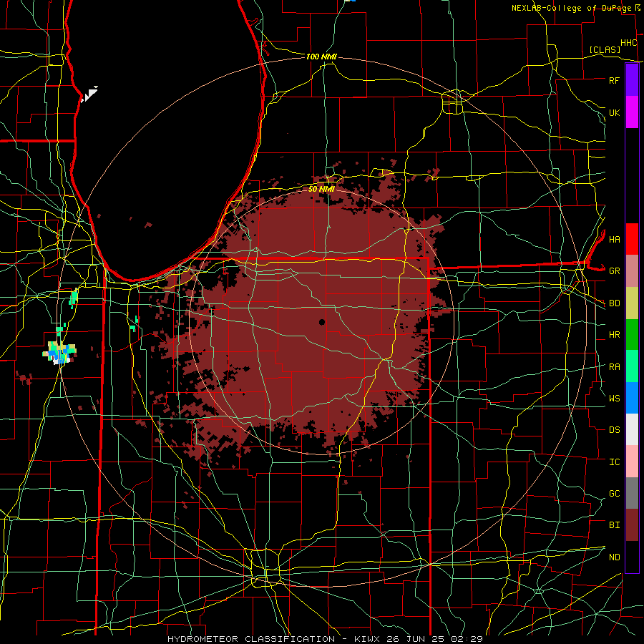Click the 'UK' legend label

(614, 112)
